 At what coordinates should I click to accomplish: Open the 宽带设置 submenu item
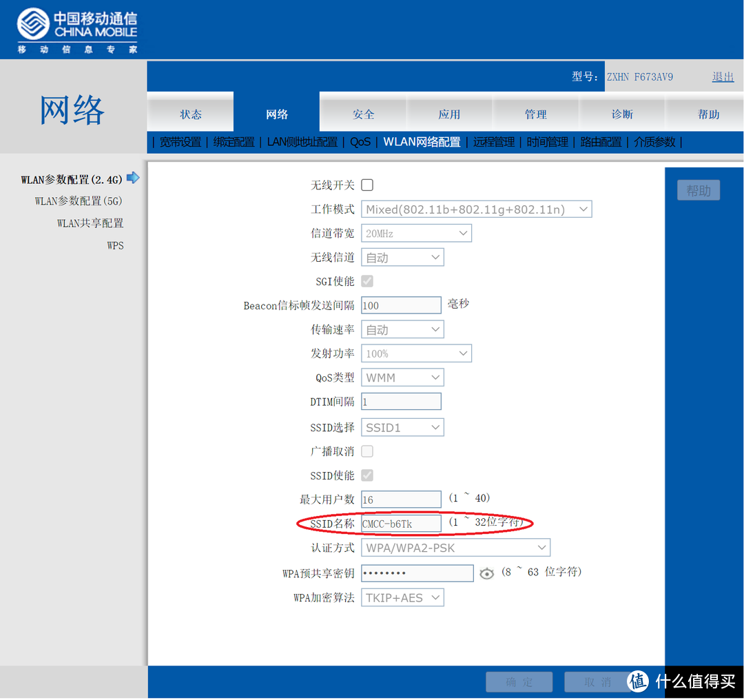pyautogui.click(x=180, y=142)
